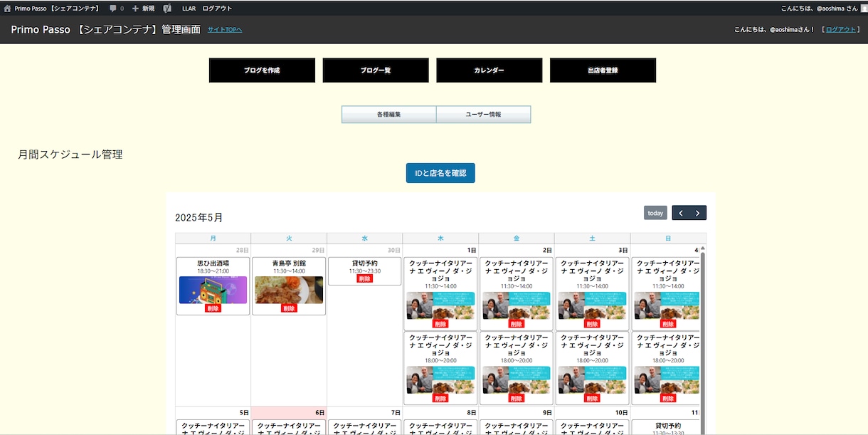Click Primo Passo【シェアコンテナ】site name in admin bar
Image resolution: width=868 pixels, height=435 pixels.
(57, 9)
